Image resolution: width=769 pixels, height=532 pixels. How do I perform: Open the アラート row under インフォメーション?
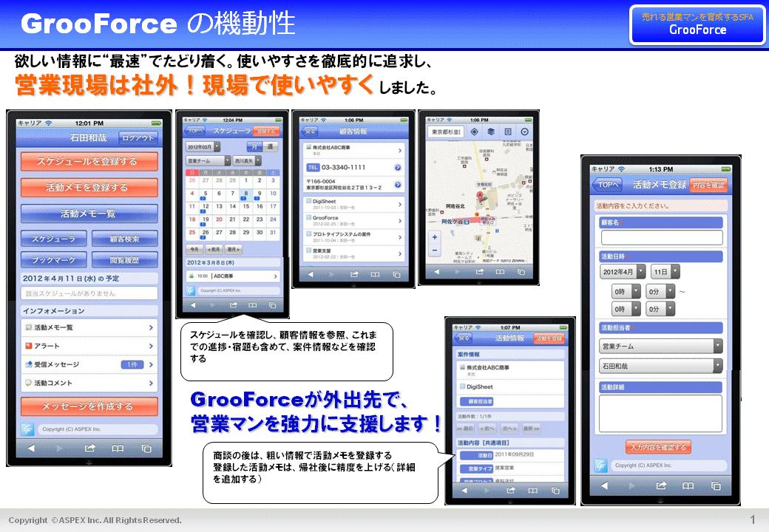pos(89,346)
